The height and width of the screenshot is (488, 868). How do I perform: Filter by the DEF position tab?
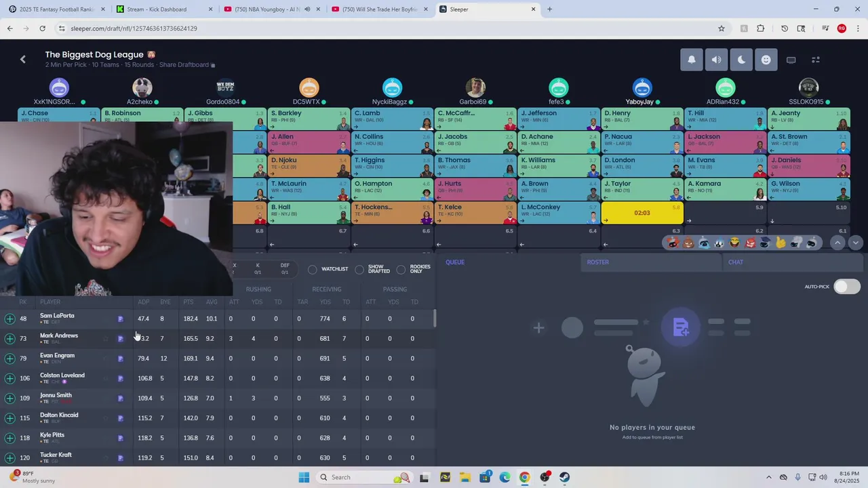[x=285, y=269]
